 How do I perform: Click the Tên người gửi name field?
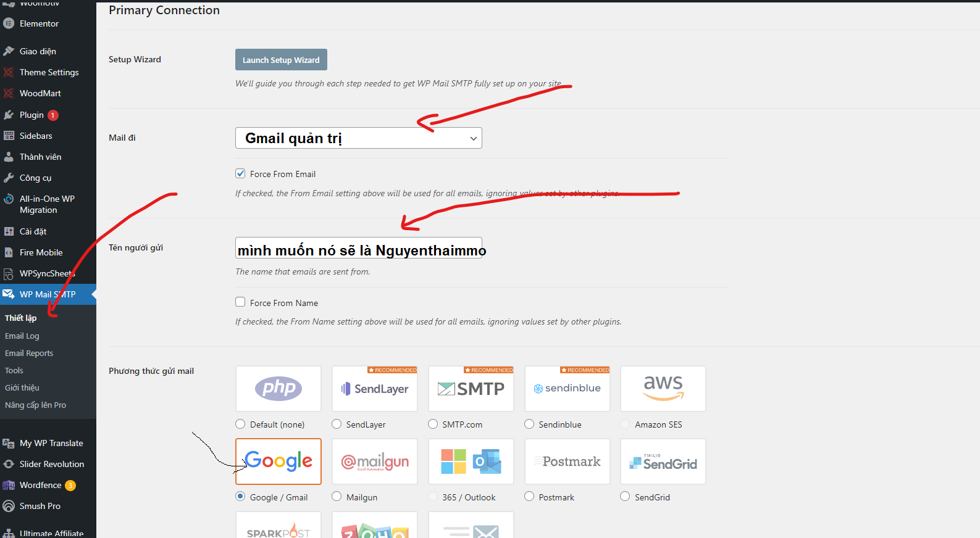pos(359,248)
